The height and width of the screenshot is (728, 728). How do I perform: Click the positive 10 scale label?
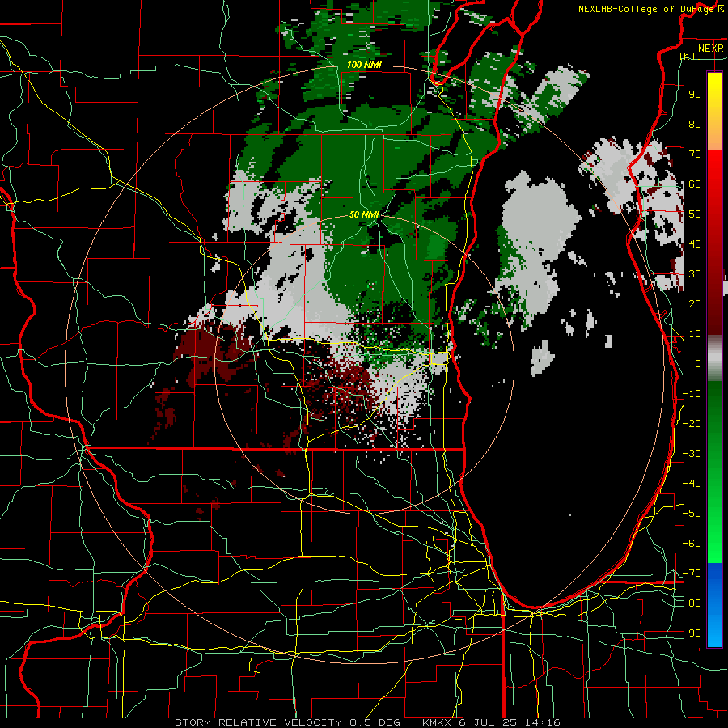695,334
